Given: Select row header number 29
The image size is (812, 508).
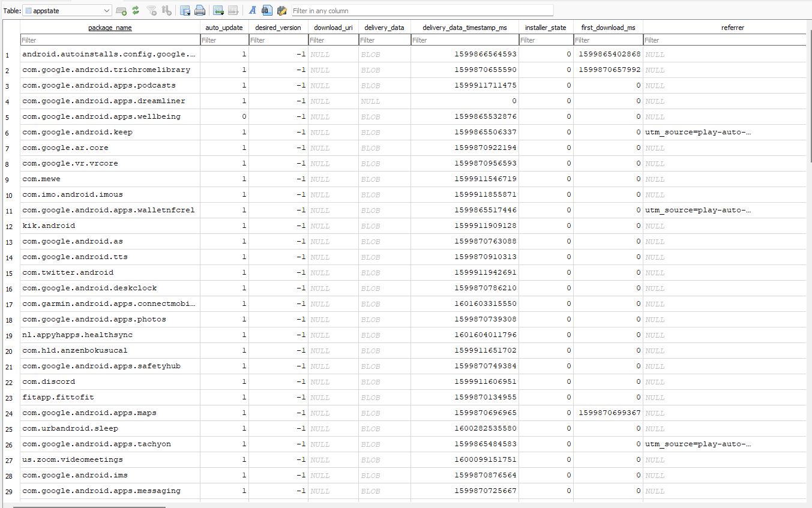Looking at the screenshot, I should [11, 491].
